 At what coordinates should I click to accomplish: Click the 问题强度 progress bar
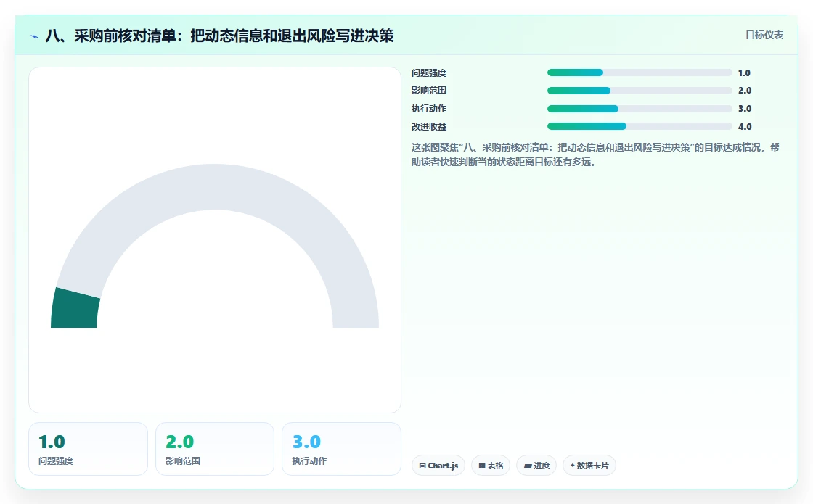tap(640, 73)
